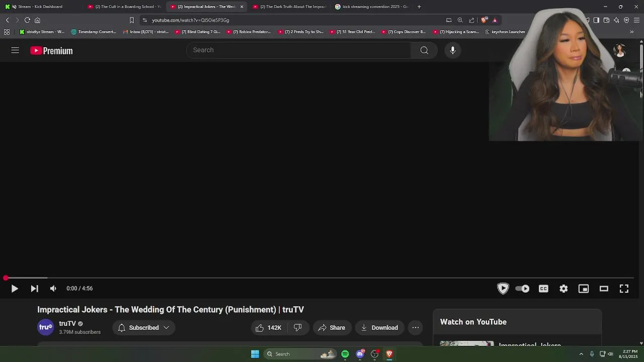
Task: Like the video with 142K likes
Action: point(269,328)
